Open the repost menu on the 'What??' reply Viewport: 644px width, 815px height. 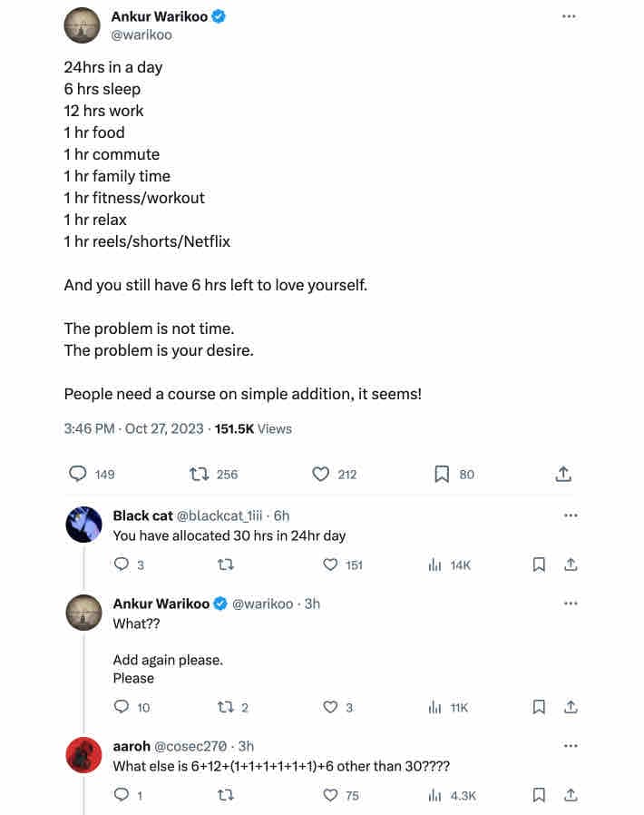[222, 707]
